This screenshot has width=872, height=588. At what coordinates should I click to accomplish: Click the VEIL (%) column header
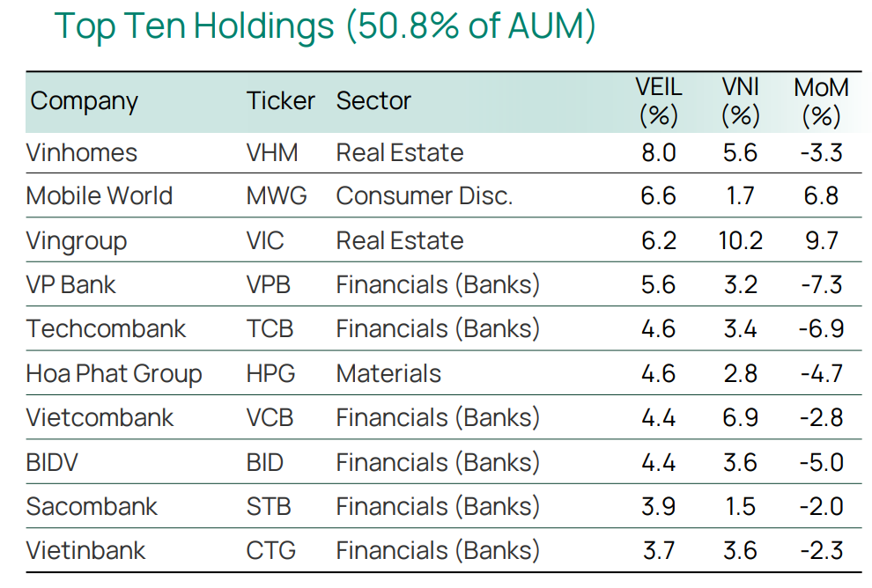658,102
